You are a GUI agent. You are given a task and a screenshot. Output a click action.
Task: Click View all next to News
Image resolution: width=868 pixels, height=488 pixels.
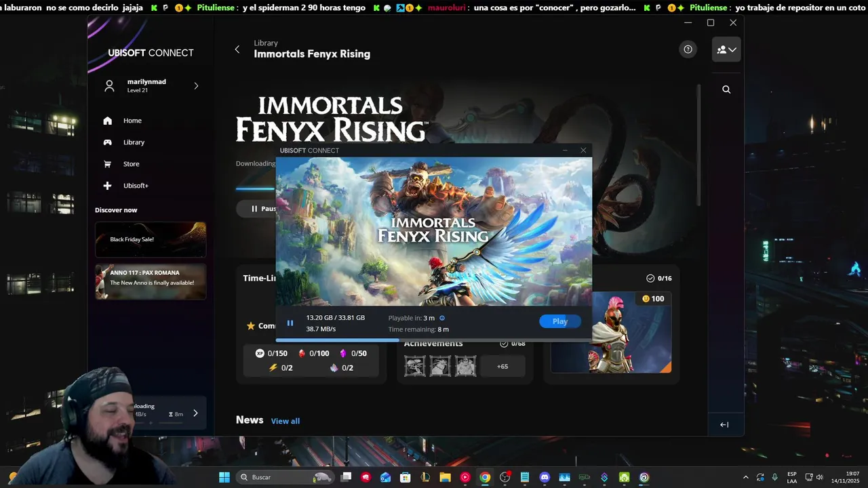click(285, 421)
